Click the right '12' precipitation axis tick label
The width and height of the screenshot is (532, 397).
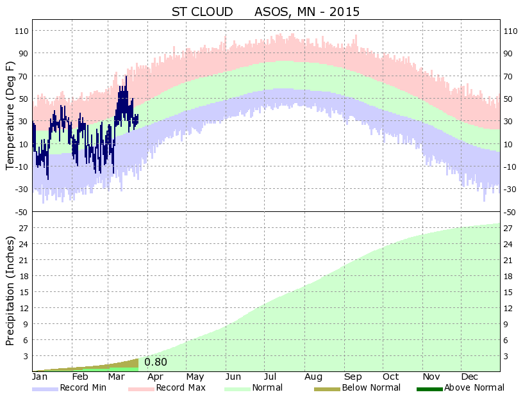[x=508, y=309]
